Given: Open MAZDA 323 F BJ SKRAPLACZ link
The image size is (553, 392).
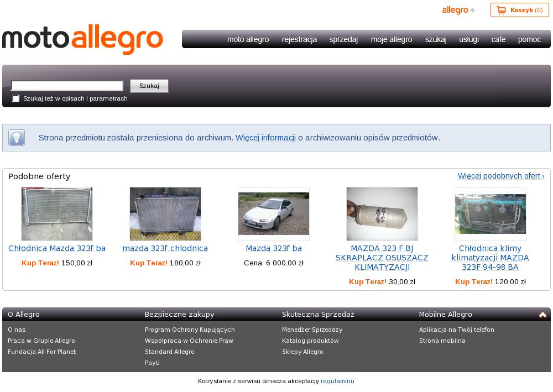Looking at the screenshot, I should (x=382, y=258).
